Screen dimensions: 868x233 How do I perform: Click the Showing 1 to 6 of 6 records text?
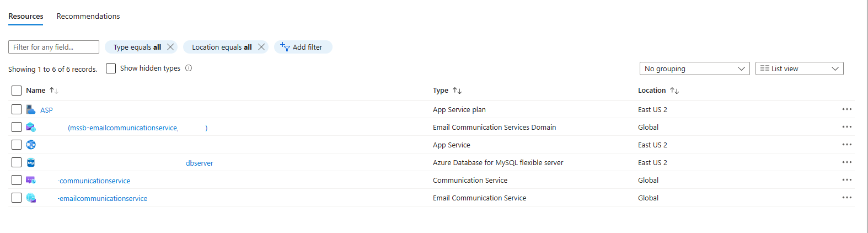click(x=53, y=69)
